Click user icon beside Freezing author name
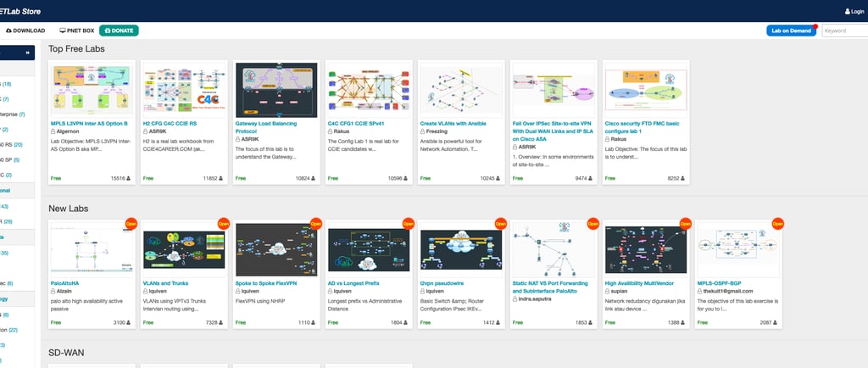Screen dimensions: 868x368 [423, 131]
